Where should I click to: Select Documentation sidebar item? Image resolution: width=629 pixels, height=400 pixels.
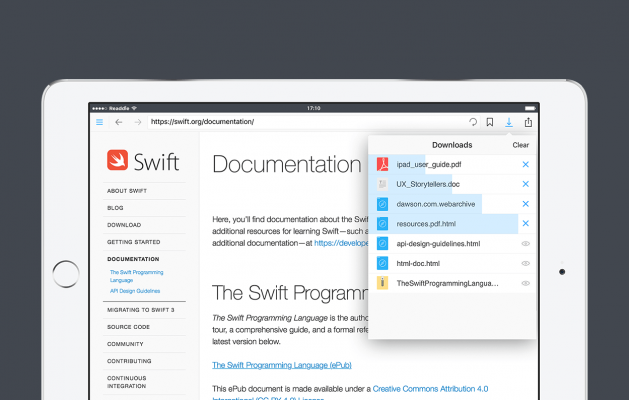[133, 259]
